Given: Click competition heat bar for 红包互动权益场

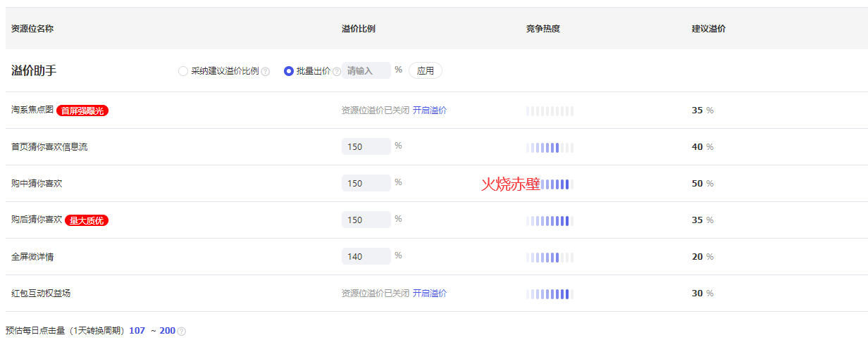Looking at the screenshot, I should [550, 294].
